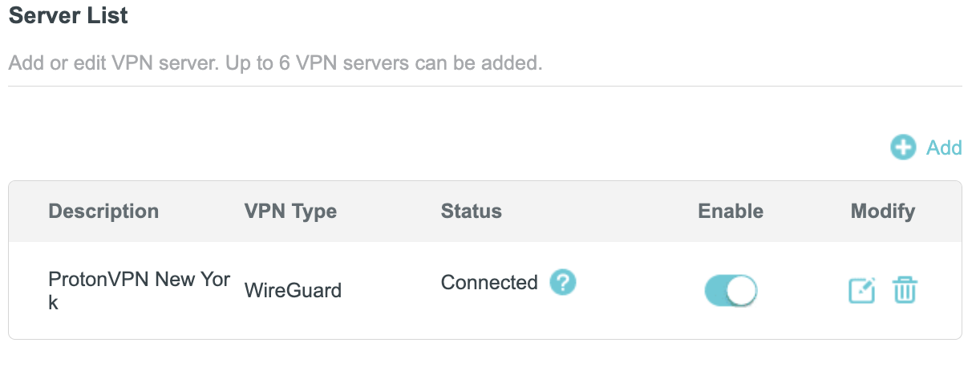
Task: Click the Enable column header
Action: pyautogui.click(x=731, y=212)
